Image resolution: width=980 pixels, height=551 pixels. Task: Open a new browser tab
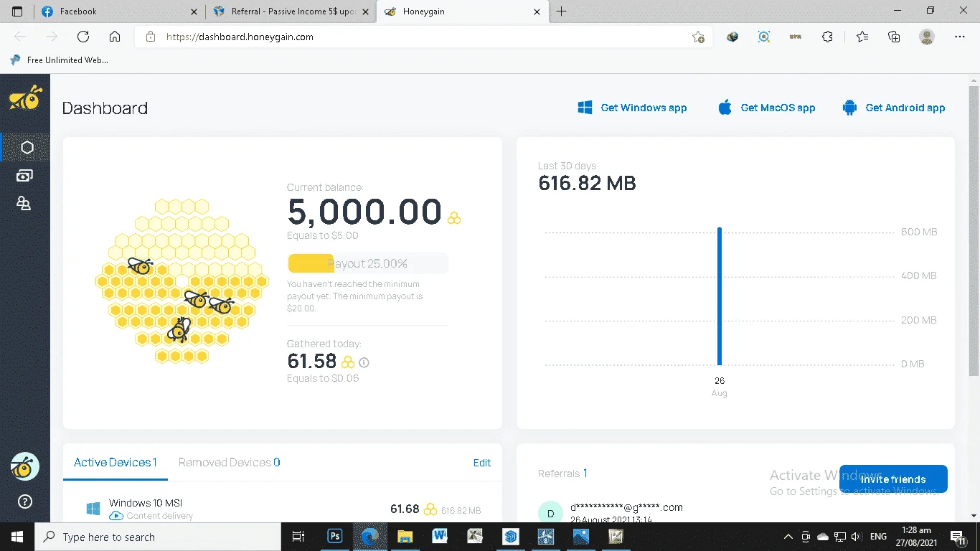562,11
